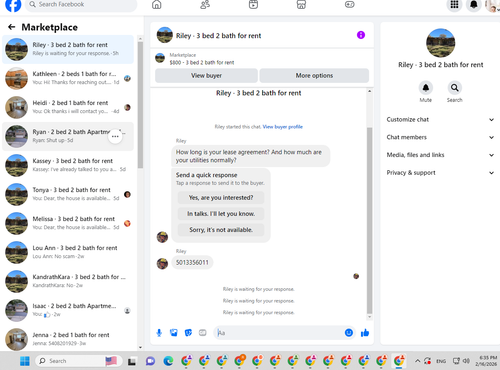Open the GIF picker icon
This screenshot has height=370, width=500.
(203, 333)
